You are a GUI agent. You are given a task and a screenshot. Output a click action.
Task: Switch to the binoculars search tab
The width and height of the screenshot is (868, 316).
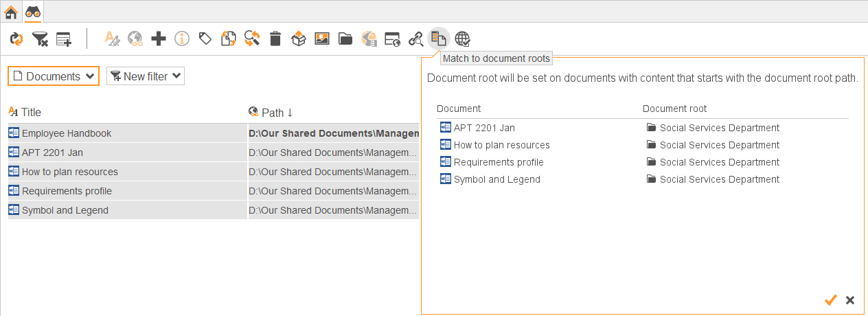[x=33, y=11]
